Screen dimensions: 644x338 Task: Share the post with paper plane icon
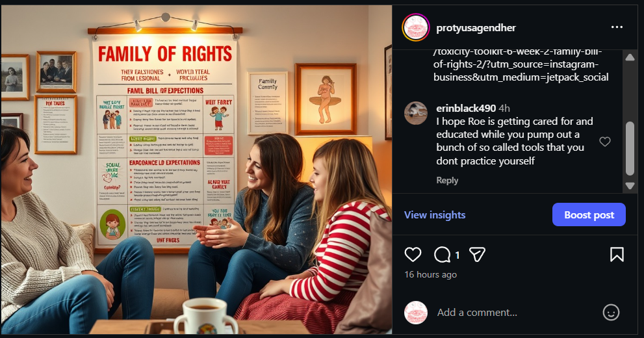pyautogui.click(x=477, y=255)
